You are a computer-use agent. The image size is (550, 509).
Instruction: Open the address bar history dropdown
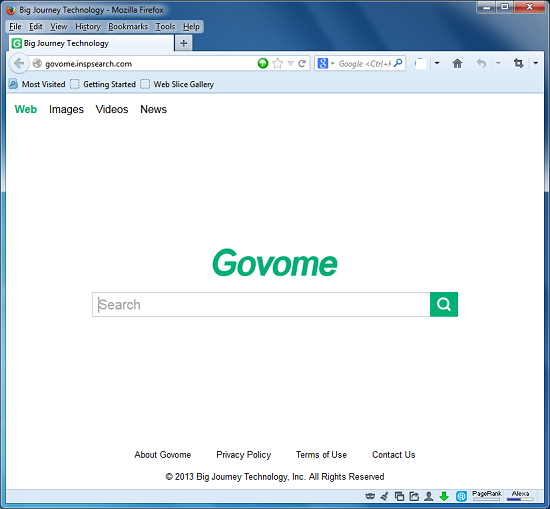point(290,63)
